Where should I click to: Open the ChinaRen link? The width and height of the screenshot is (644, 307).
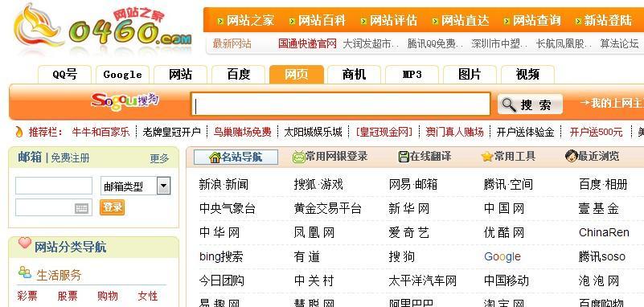604,233
